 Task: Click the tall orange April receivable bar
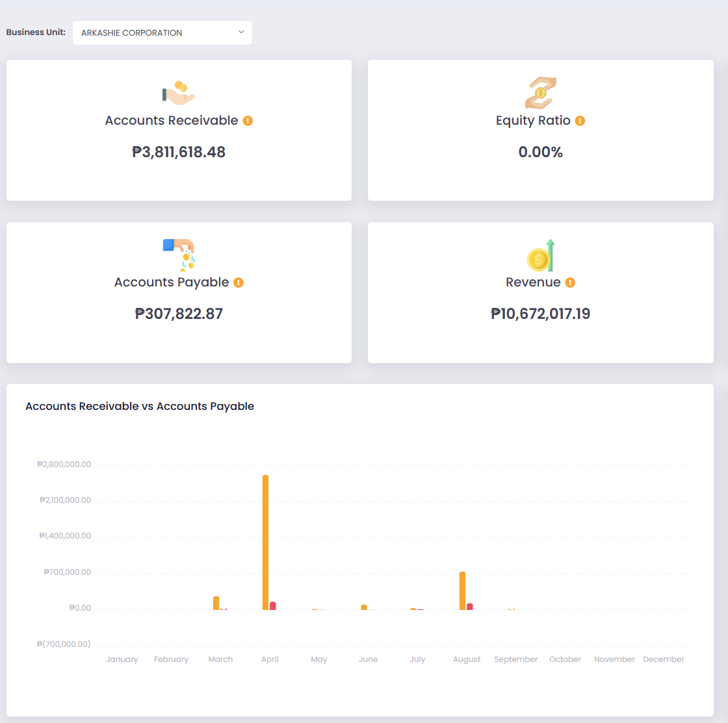tap(266, 542)
